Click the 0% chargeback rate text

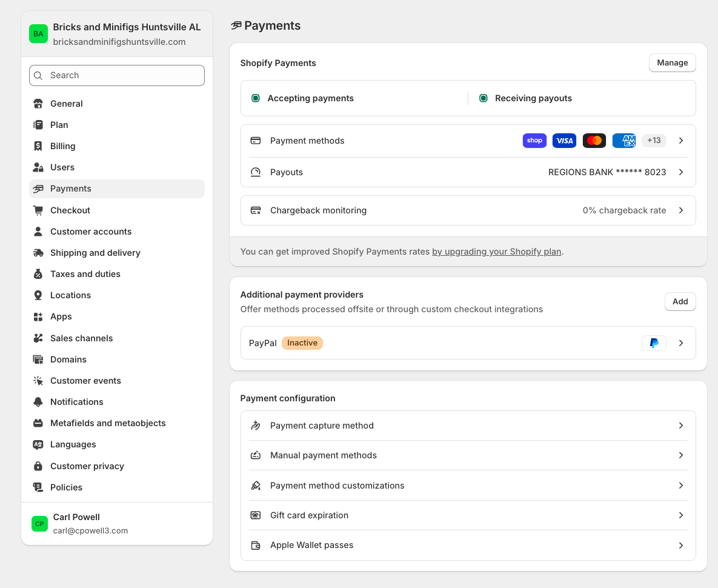coord(624,210)
